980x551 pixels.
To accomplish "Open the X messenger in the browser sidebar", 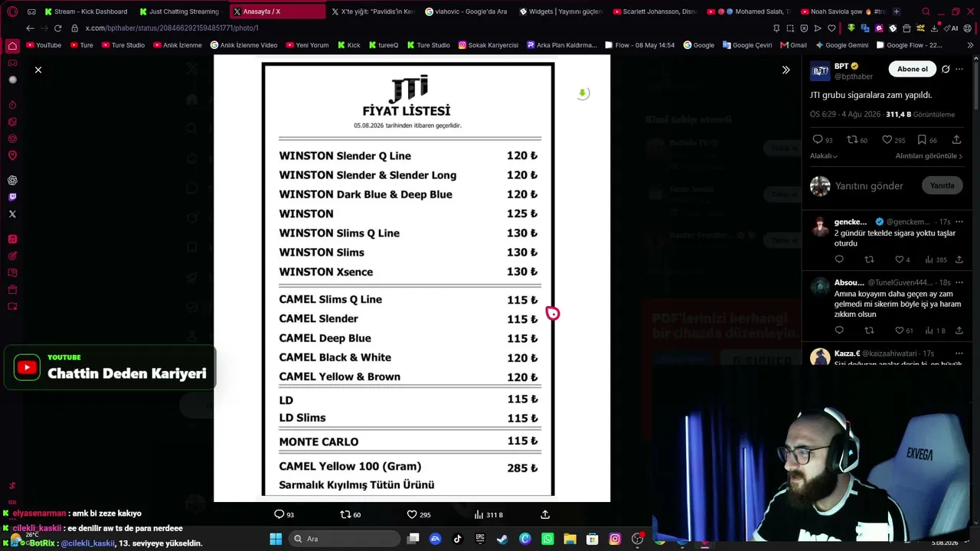I will click(x=12, y=214).
